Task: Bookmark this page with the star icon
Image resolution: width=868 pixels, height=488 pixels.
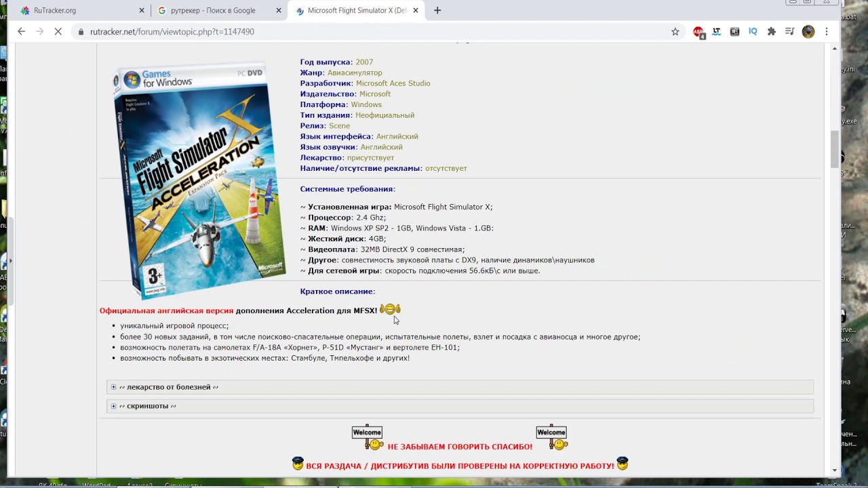Action: point(675,31)
